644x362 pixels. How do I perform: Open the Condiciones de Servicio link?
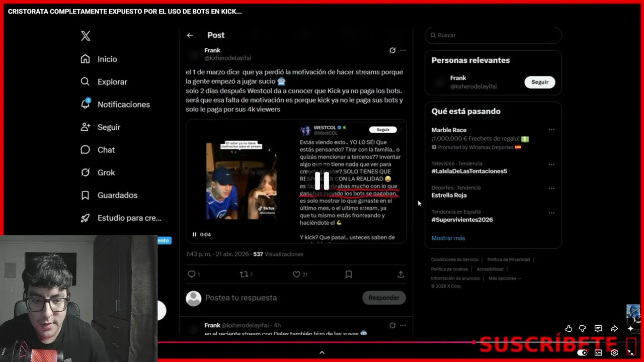pyautogui.click(x=455, y=259)
